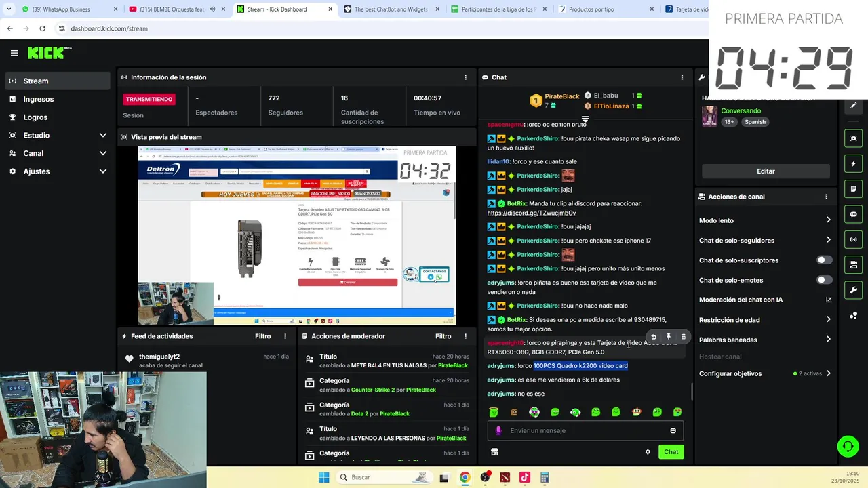This screenshot has width=868, height=488.
Task: Click the green Chat send button
Action: (671, 452)
